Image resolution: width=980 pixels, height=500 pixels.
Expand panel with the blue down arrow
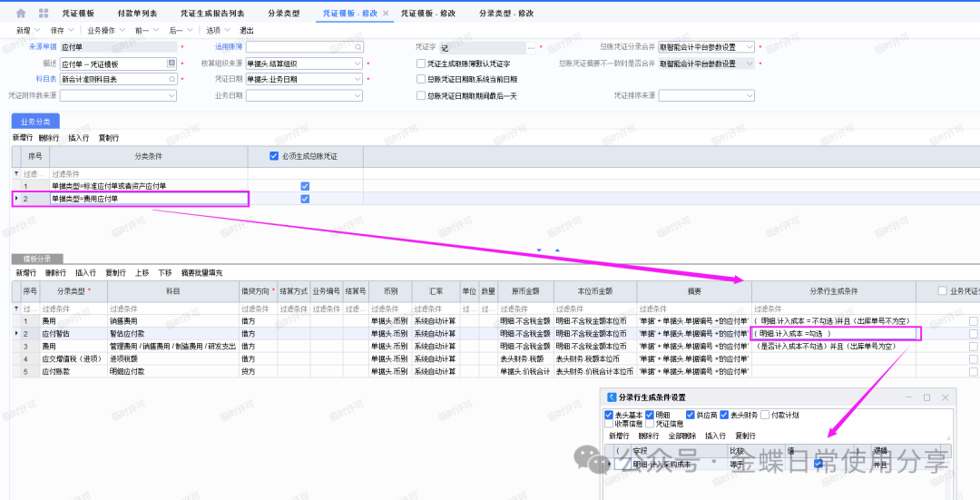(x=539, y=250)
